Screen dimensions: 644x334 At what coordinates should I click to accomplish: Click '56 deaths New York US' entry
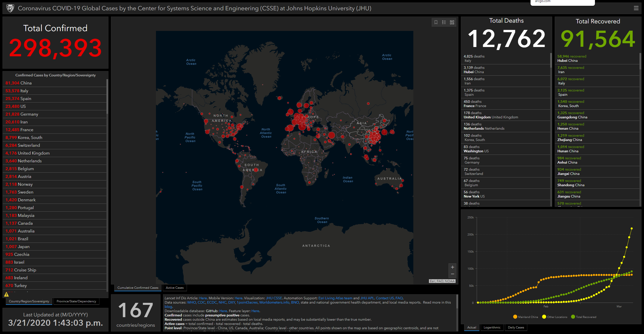coord(506,194)
